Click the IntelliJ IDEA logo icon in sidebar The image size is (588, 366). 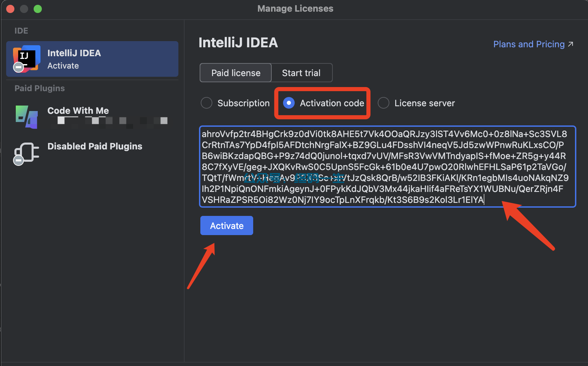[x=27, y=59]
